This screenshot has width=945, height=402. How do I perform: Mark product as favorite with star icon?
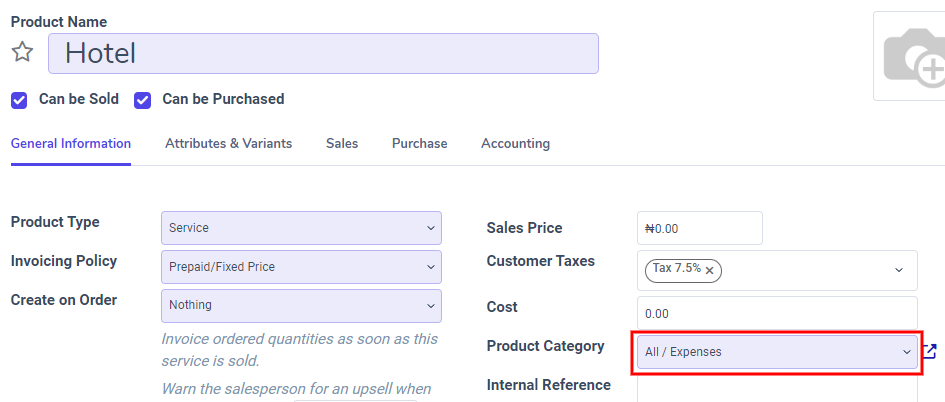(x=22, y=53)
